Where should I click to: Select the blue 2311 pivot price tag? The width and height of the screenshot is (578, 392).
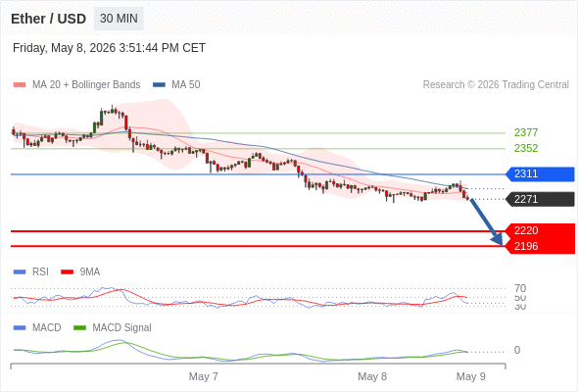click(540, 173)
